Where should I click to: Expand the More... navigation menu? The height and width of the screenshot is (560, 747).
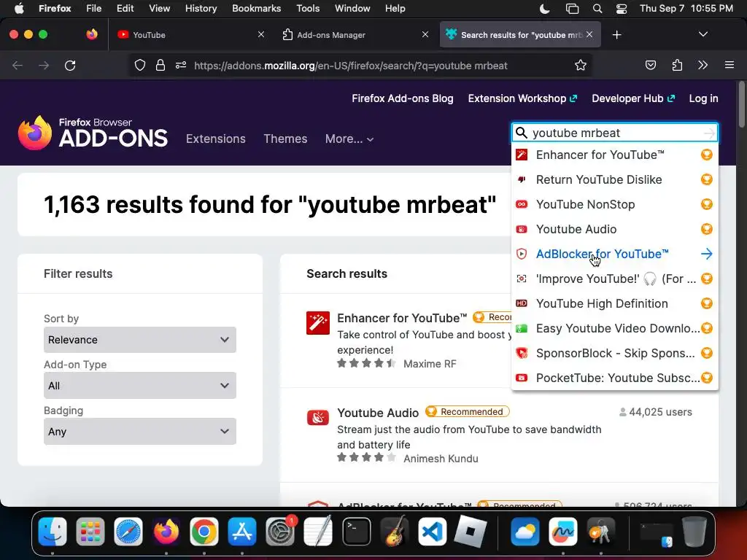point(349,139)
